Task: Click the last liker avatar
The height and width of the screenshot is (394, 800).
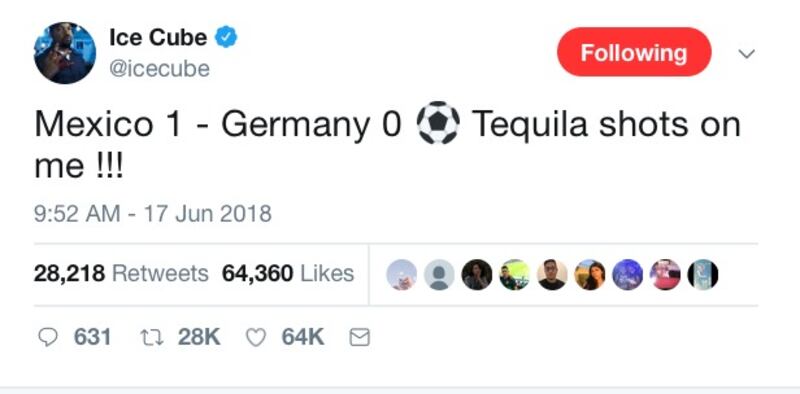Action: [703, 275]
